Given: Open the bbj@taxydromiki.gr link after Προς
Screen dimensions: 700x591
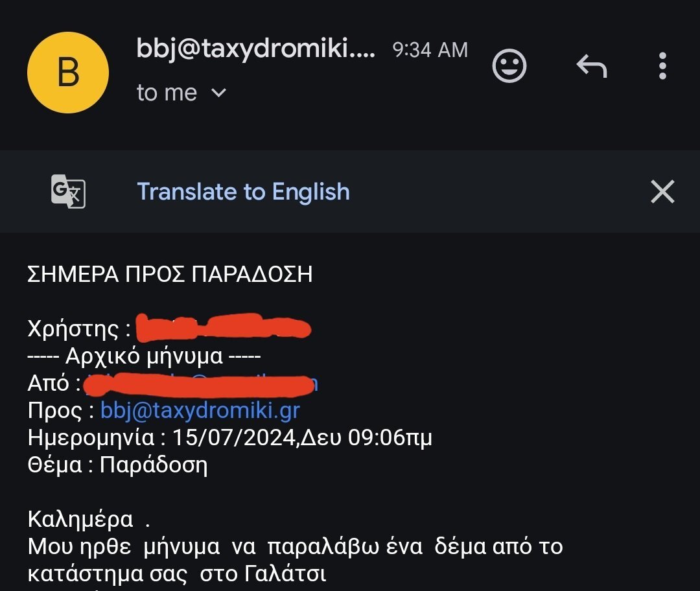Looking at the screenshot, I should coord(200,410).
